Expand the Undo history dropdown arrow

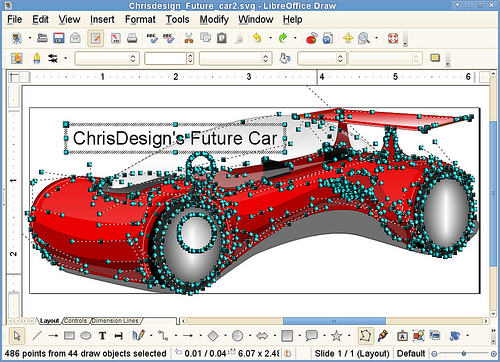(270, 38)
